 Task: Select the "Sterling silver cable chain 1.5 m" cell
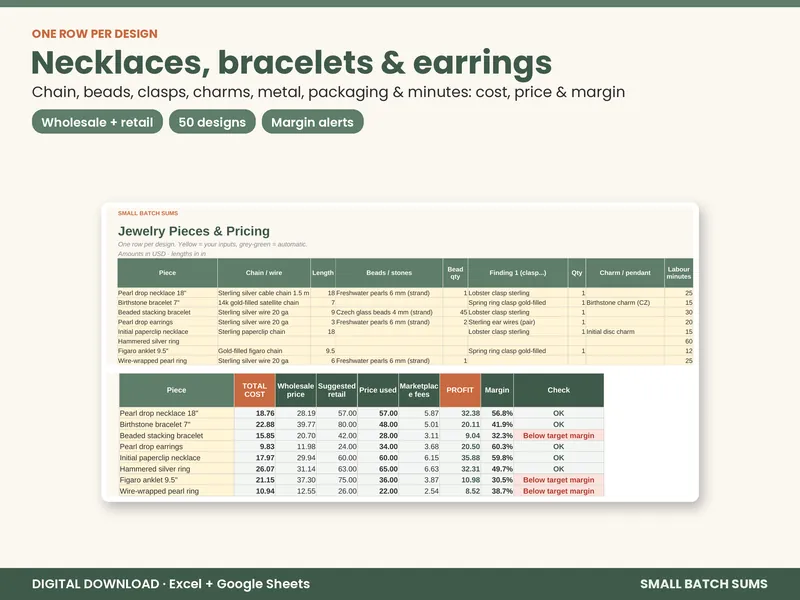pyautogui.click(x=264, y=293)
